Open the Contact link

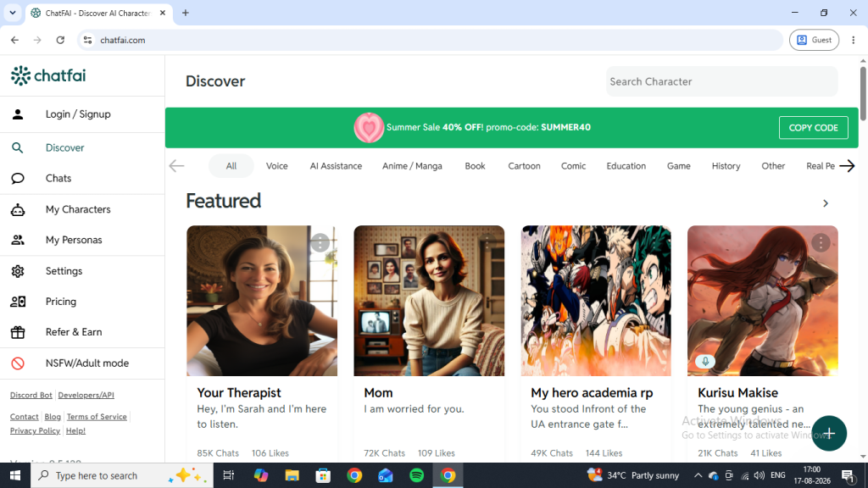pos(25,417)
